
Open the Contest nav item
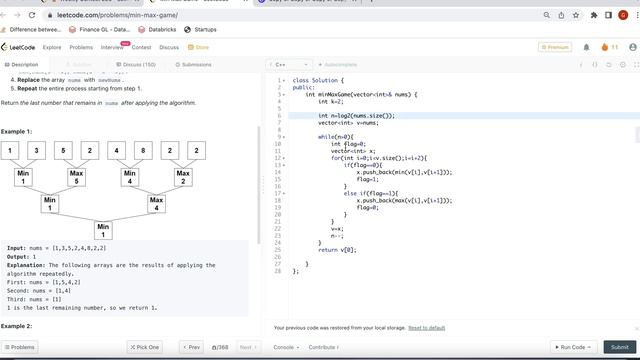(x=141, y=47)
